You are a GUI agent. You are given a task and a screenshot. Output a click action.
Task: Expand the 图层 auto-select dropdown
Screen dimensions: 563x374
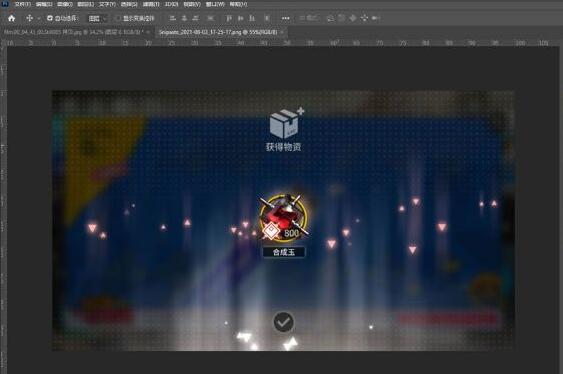click(x=98, y=18)
